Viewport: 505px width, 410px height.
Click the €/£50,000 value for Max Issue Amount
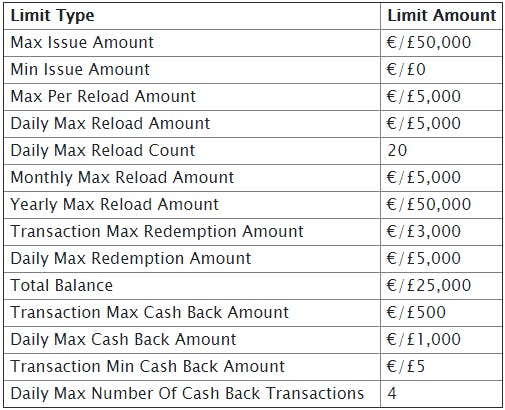point(429,42)
